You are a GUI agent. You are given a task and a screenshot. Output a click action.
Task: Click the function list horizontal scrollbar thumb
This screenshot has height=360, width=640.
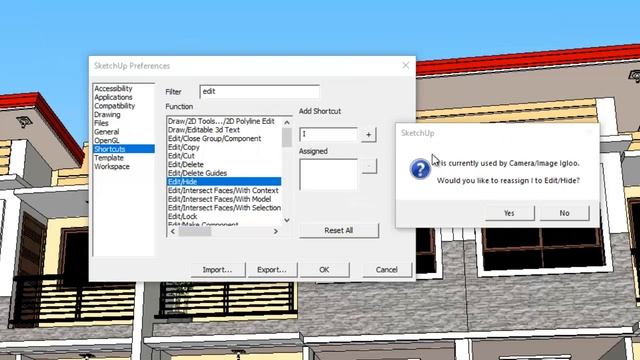coord(195,231)
